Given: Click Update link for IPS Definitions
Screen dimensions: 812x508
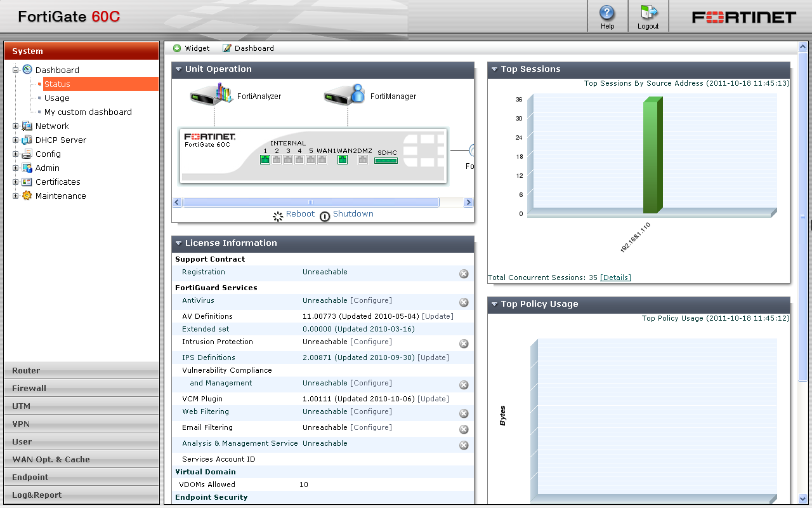Looking at the screenshot, I should click(x=433, y=358).
